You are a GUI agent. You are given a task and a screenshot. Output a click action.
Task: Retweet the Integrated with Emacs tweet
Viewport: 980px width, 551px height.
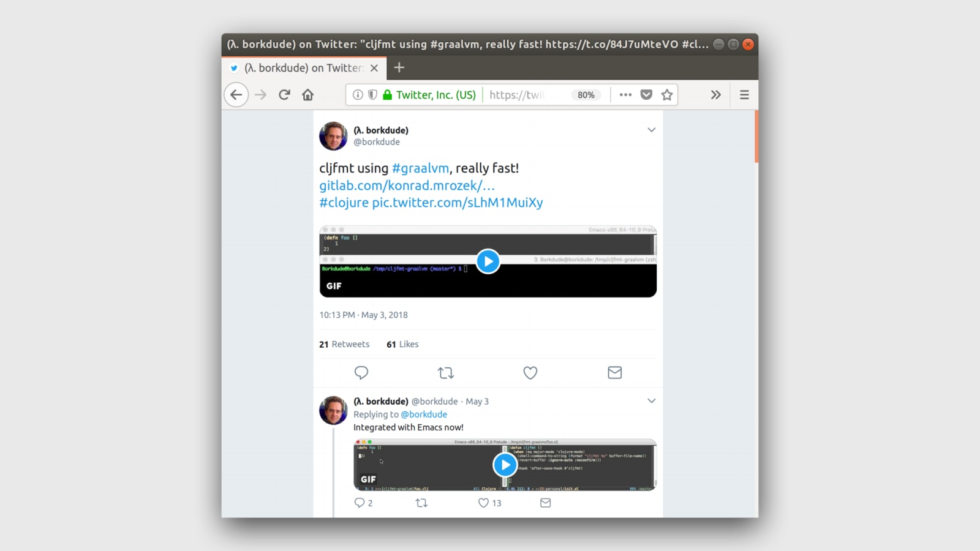(x=421, y=503)
